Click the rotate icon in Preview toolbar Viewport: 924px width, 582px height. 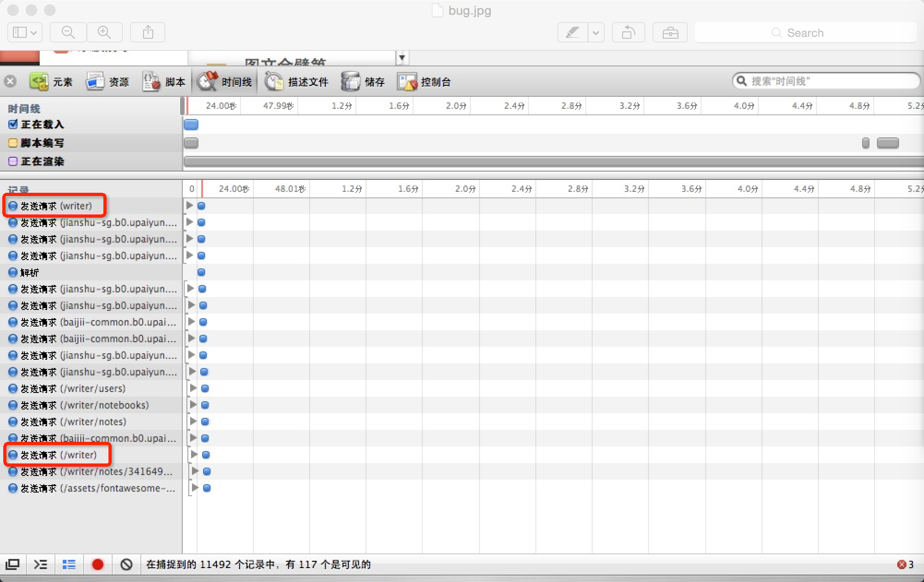tap(628, 33)
